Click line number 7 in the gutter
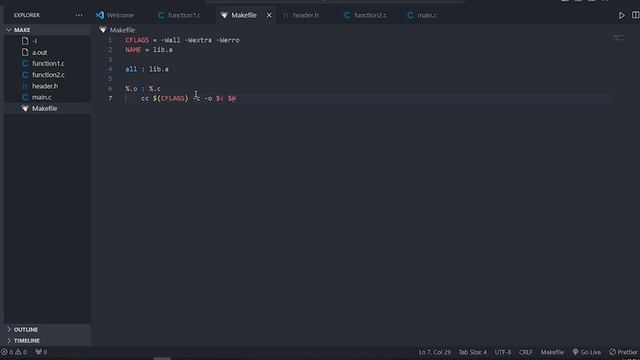Image resolution: width=640 pixels, height=360 pixels. click(110, 98)
